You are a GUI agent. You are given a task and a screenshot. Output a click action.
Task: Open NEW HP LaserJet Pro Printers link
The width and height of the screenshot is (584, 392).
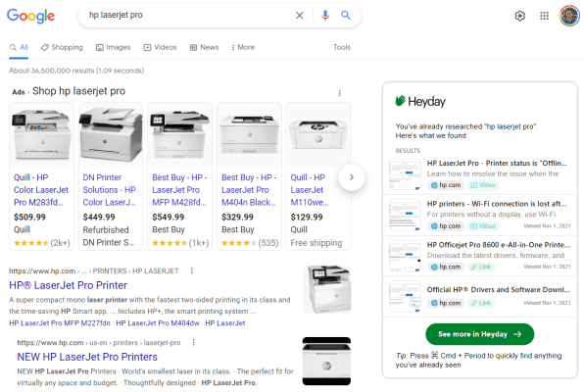click(x=87, y=357)
